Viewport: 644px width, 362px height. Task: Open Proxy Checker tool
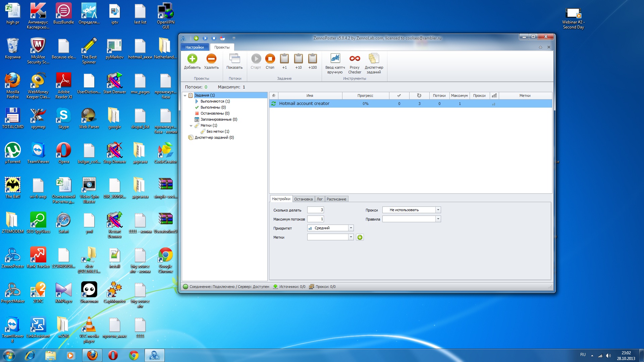click(x=355, y=59)
